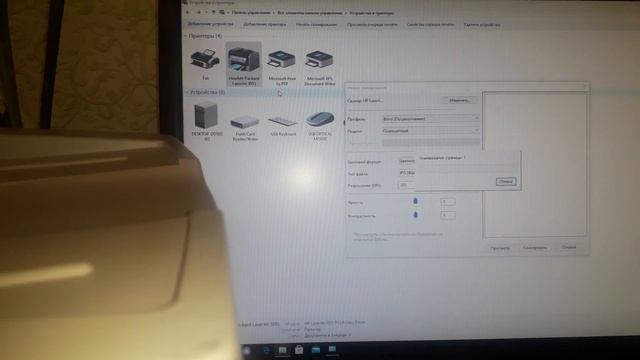Viewport: 640px width, 360px height.
Task: Open the Source (Планшетный) dropdown
Action: pos(431,131)
